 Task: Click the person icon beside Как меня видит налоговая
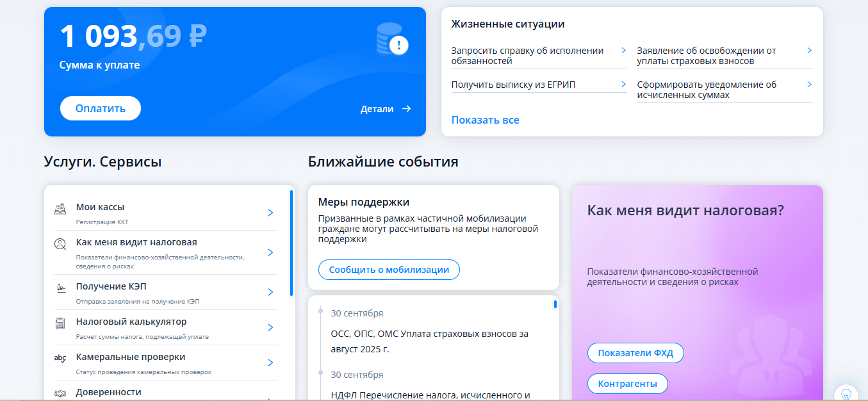[x=60, y=243]
